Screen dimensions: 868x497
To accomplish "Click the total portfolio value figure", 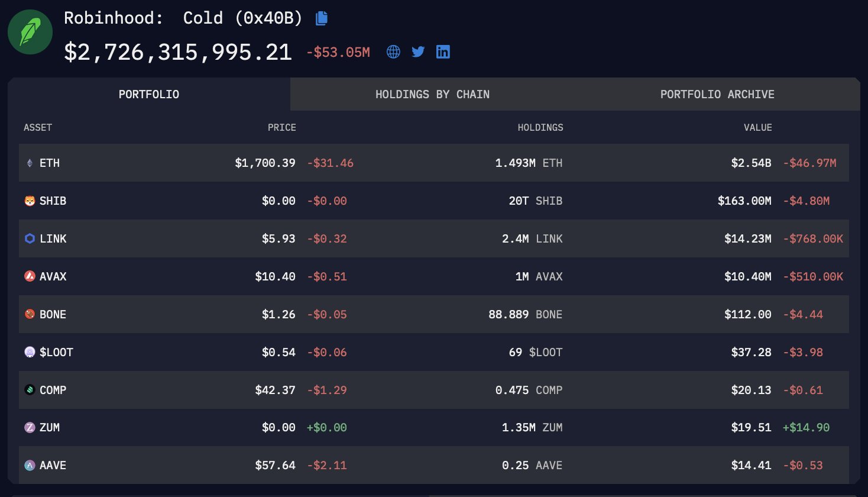I will coord(178,51).
